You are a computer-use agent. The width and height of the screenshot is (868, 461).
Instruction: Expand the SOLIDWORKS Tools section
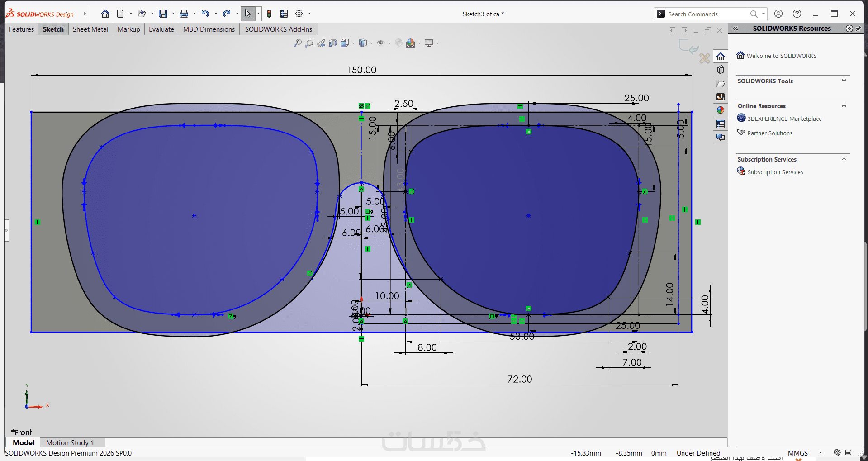point(844,81)
